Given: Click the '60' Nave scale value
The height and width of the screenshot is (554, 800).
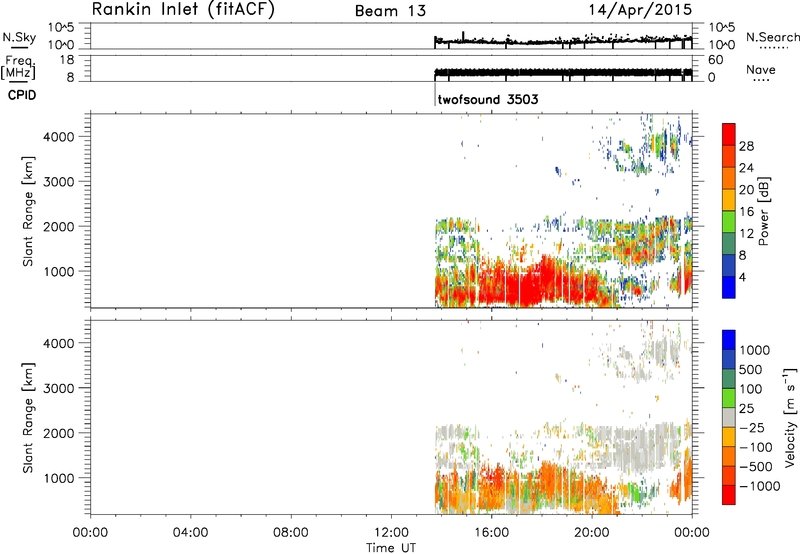Looking at the screenshot, I should pos(715,60).
